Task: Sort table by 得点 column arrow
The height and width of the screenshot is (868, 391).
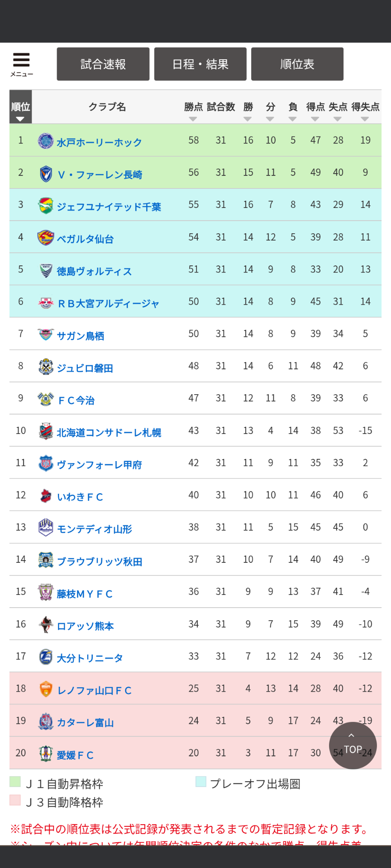Action: [315, 119]
